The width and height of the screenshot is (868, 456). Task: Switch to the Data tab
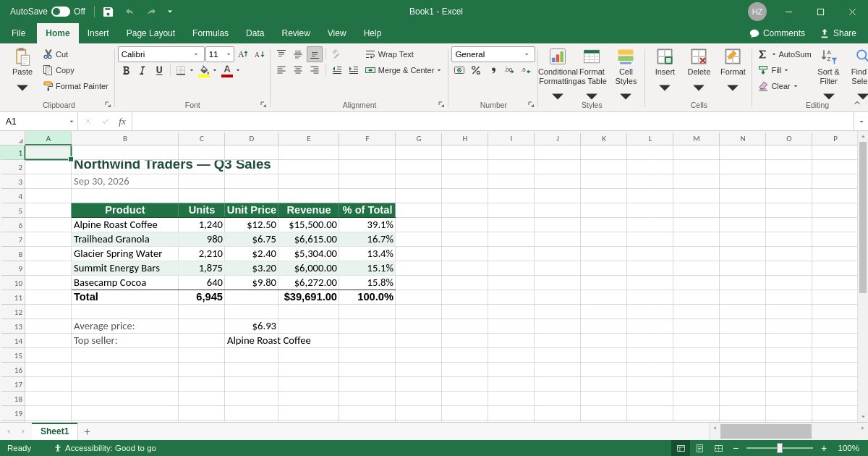click(x=255, y=33)
